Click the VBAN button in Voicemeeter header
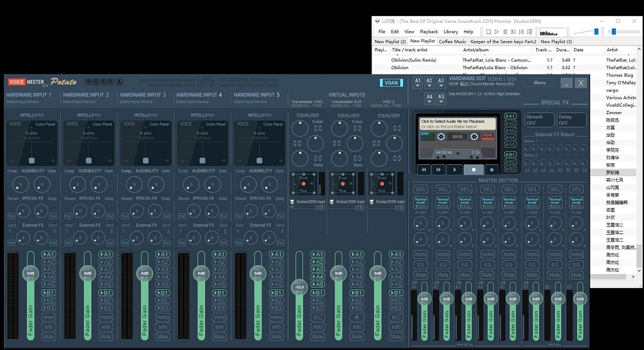The width and height of the screenshot is (644, 350). [x=391, y=82]
